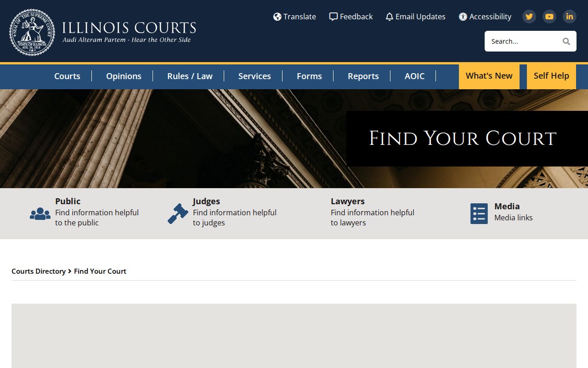The height and width of the screenshot is (368, 588).
Task: Open the Services menu
Action: click(x=254, y=76)
